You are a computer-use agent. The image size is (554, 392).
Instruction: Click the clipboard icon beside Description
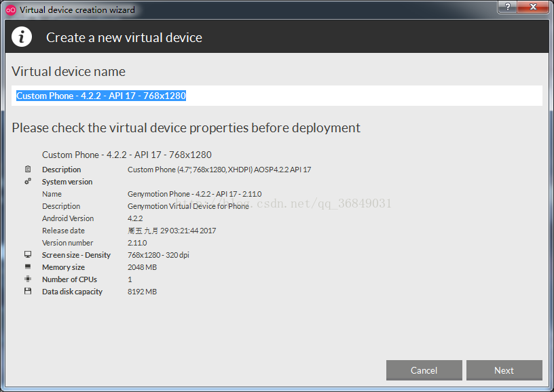[x=28, y=170]
